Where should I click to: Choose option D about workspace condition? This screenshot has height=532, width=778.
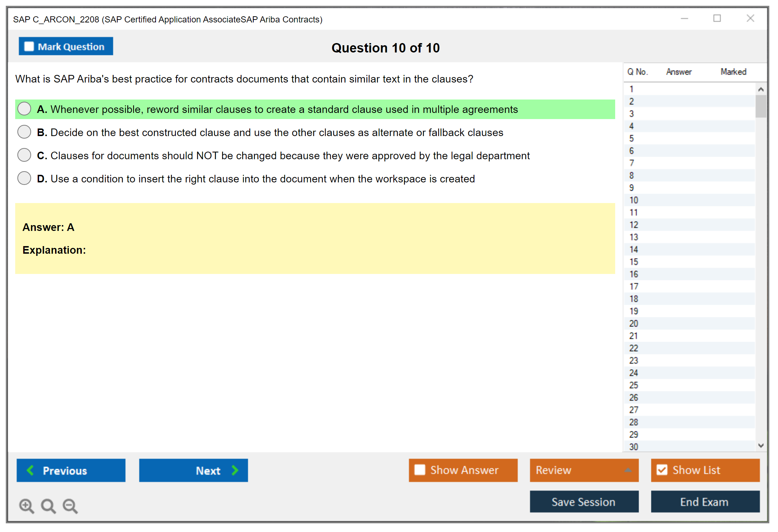point(24,178)
